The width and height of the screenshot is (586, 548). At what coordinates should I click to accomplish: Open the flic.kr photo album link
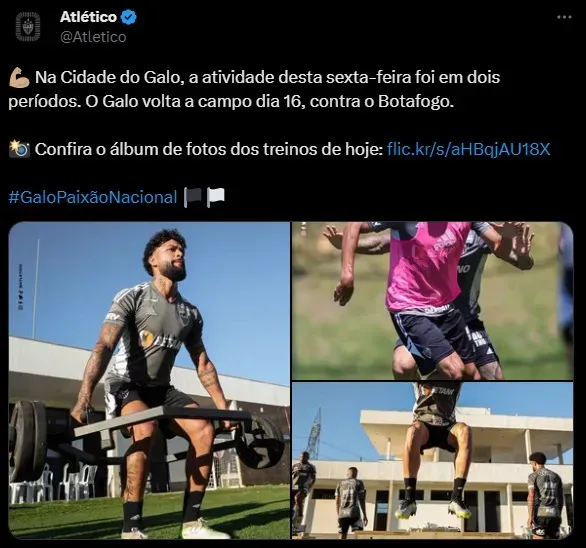click(x=469, y=149)
